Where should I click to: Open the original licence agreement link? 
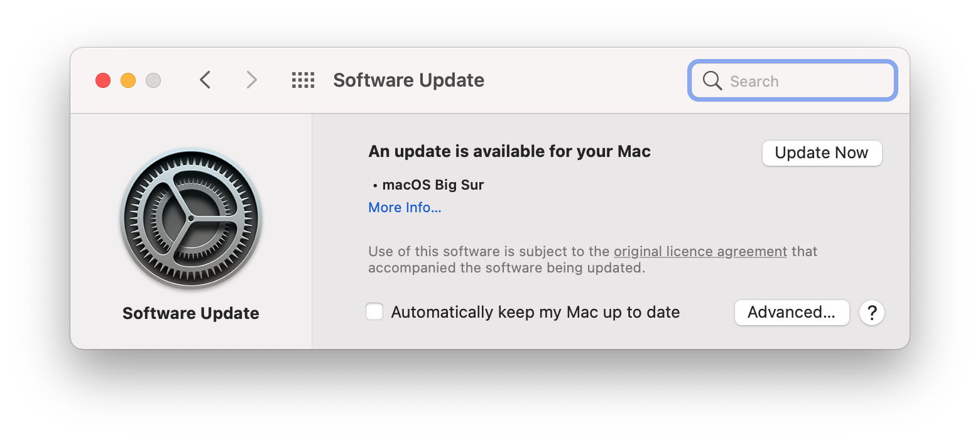[700, 252]
